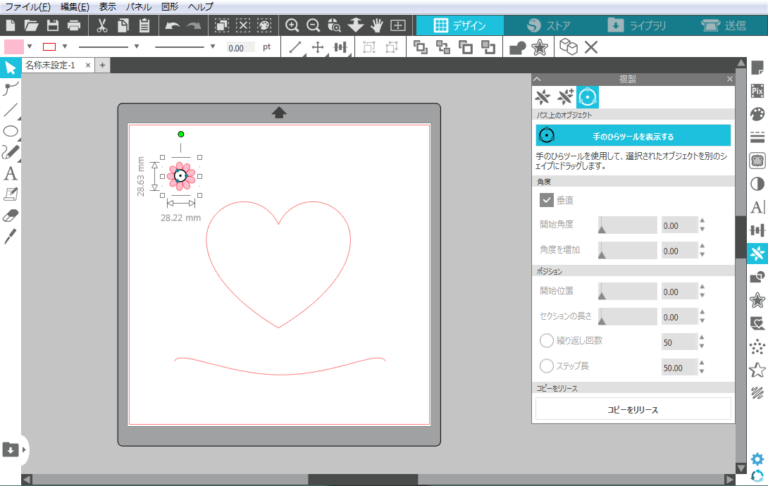Open the fill color dropdown arrow
The width and height of the screenshot is (768, 486).
[x=30, y=47]
